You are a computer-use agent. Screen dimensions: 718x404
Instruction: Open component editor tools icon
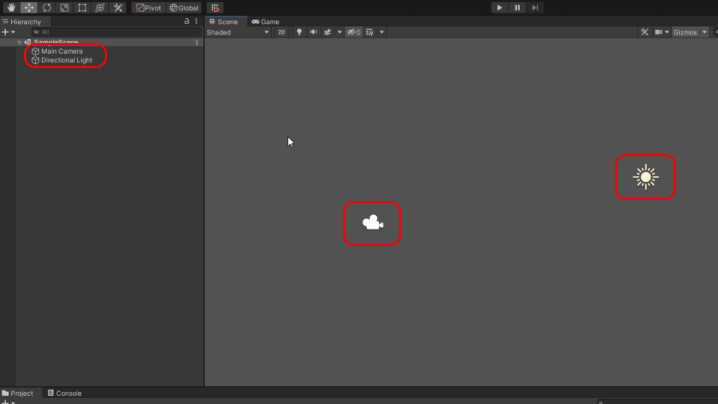[x=644, y=32]
